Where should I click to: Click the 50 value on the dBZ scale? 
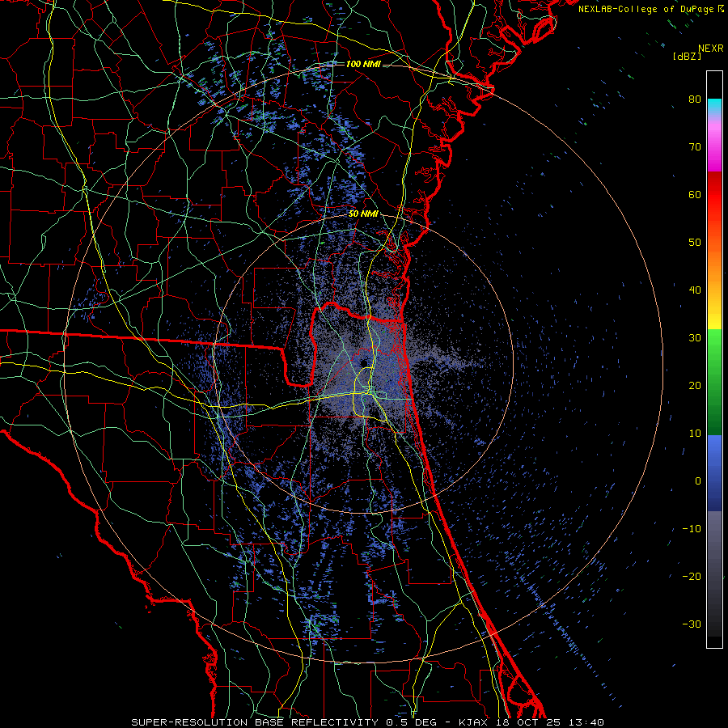[x=695, y=243]
